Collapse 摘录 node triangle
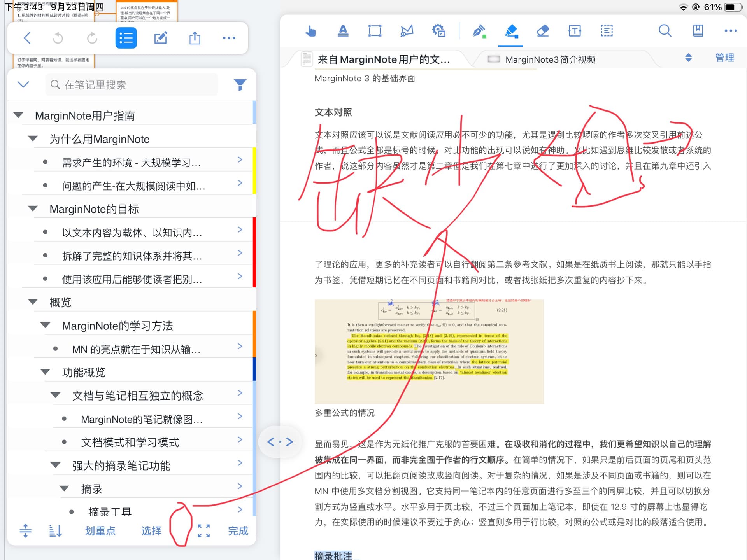 tap(64, 488)
